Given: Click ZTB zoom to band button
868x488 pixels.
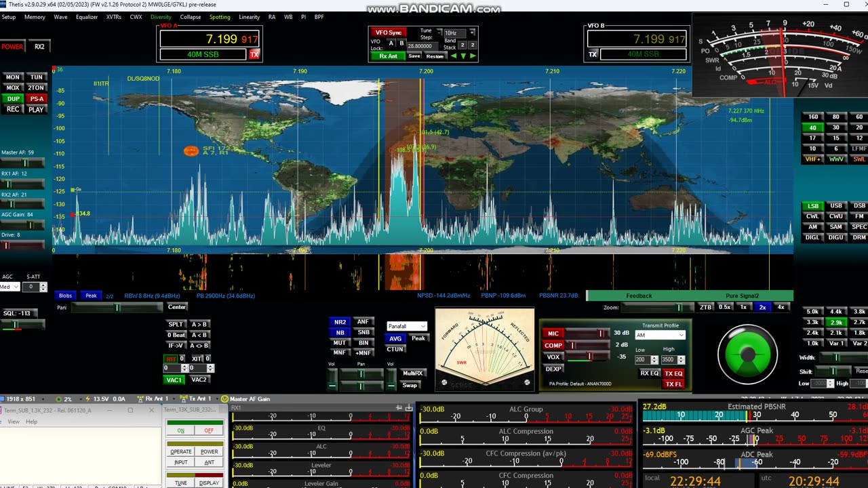Looking at the screenshot, I should [x=706, y=307].
